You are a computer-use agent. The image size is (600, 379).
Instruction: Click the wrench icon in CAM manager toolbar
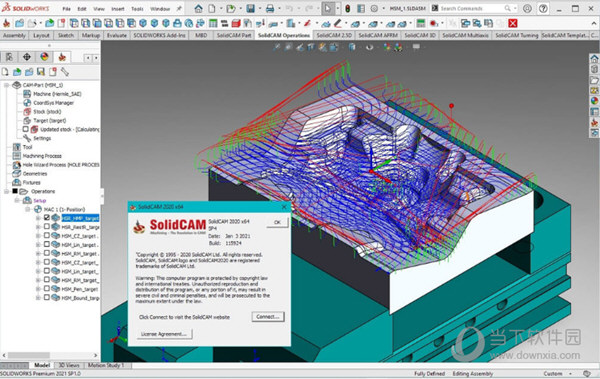65,72
